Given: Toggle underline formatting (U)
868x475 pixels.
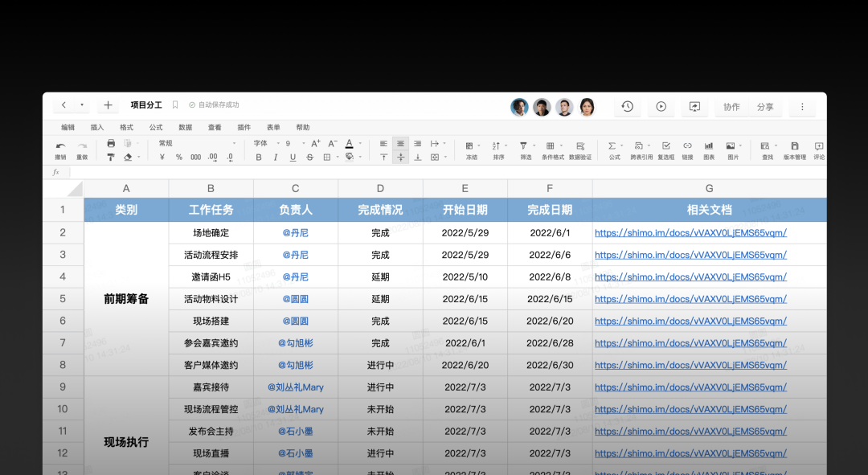Looking at the screenshot, I should [293, 158].
